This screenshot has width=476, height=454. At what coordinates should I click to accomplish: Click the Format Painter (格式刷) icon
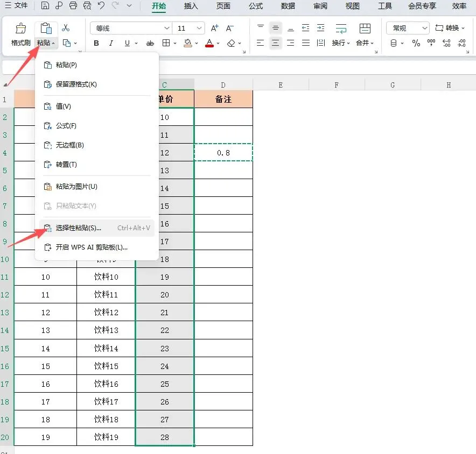click(20, 29)
